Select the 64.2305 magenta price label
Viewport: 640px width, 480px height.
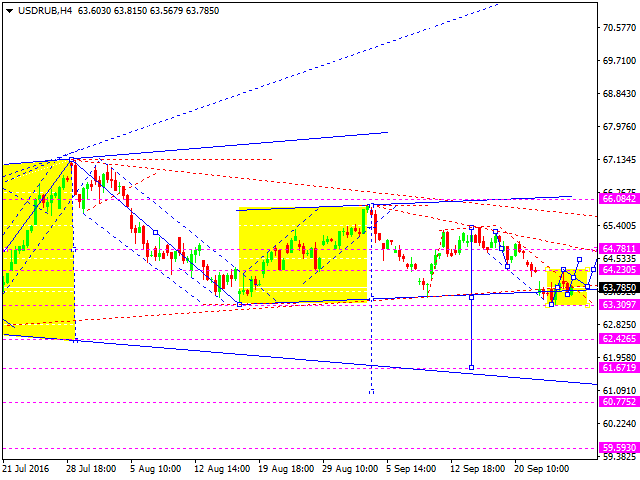[619, 270]
